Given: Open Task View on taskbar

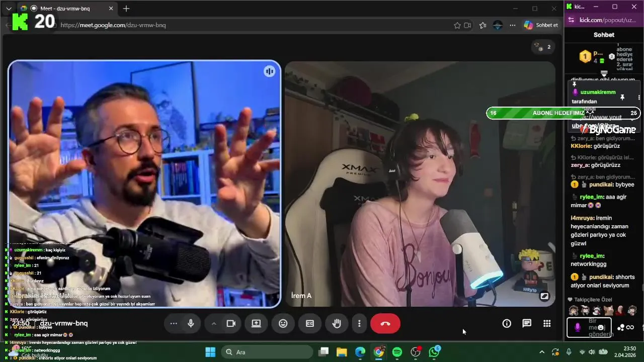Looking at the screenshot, I should click(324, 352).
